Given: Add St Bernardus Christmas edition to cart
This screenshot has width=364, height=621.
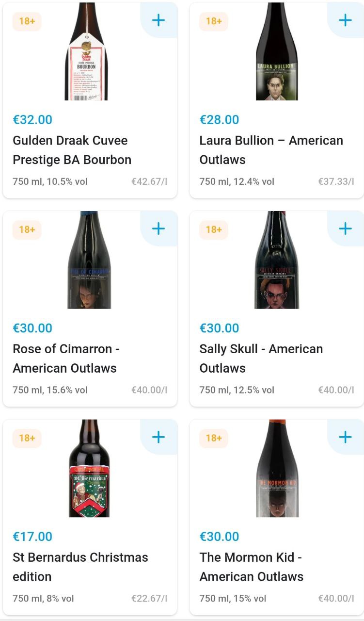Looking at the screenshot, I should tap(158, 437).
